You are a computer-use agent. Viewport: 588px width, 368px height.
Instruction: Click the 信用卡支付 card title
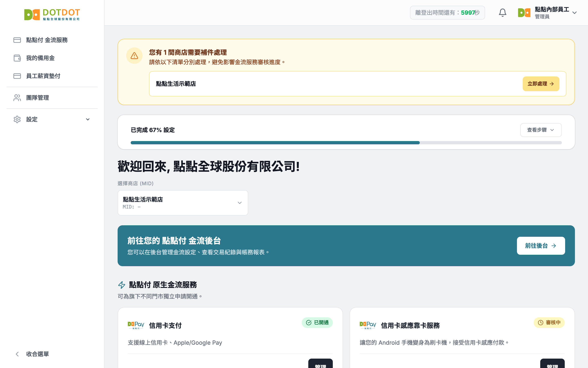click(165, 325)
